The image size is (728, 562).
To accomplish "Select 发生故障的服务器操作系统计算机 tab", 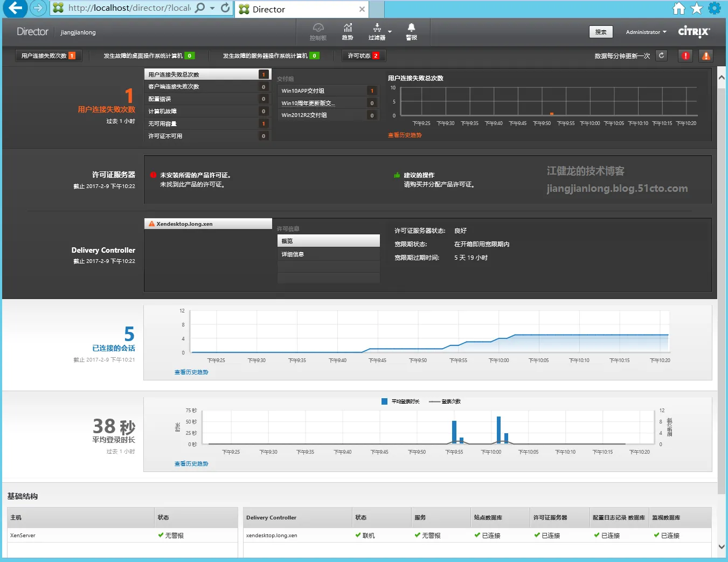I will click(271, 55).
